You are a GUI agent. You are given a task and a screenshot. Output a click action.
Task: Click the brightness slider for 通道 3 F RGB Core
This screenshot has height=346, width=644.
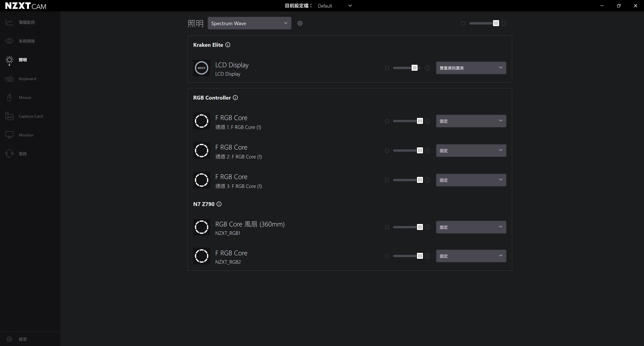(x=408, y=180)
